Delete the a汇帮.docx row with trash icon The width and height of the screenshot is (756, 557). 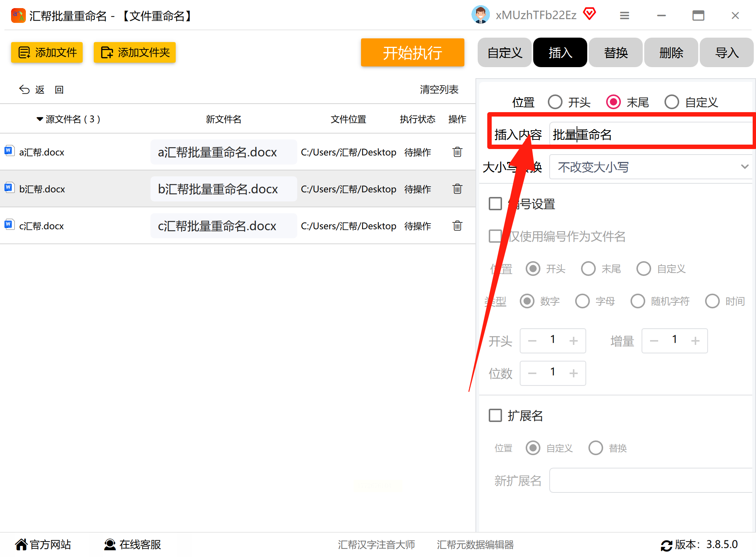click(x=457, y=152)
